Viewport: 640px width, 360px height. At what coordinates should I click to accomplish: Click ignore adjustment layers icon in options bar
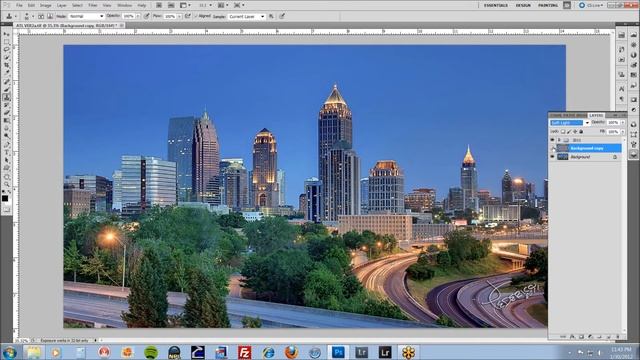pos(271,16)
